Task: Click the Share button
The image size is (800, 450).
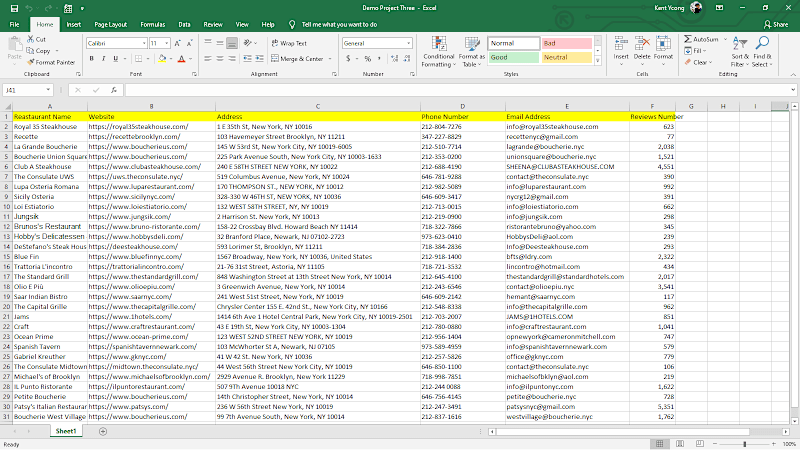Action: [x=776, y=24]
